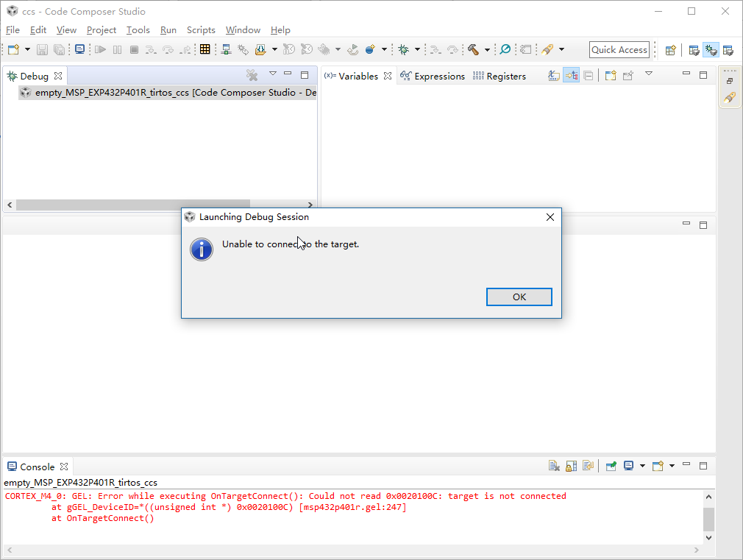Switch to the CCS Debug perspective
Image resolution: width=743 pixels, height=560 pixels.
tap(711, 50)
